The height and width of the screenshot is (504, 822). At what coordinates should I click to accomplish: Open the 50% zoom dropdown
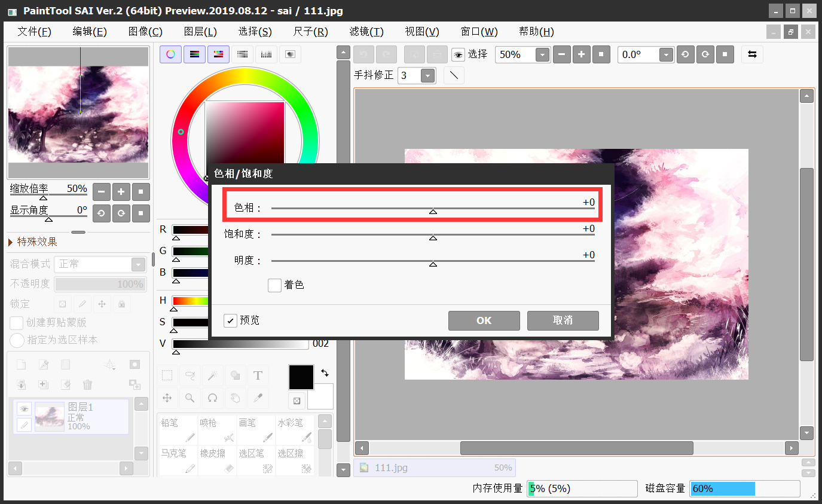[x=542, y=55]
